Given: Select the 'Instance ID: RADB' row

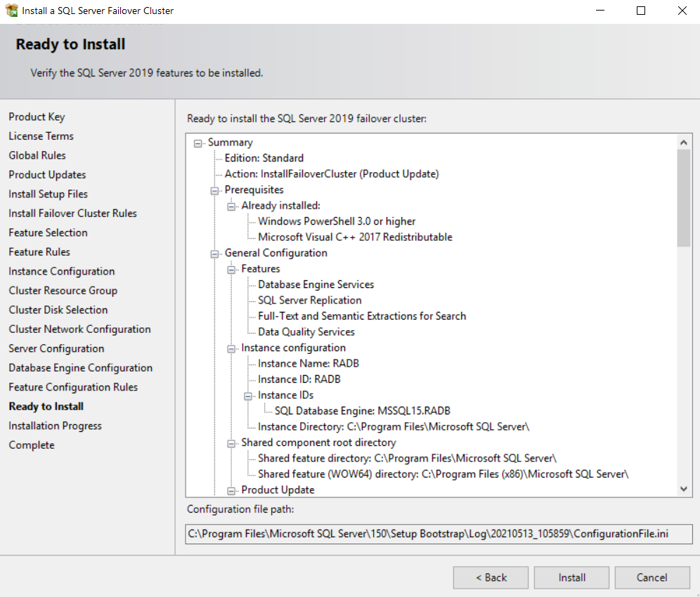Looking at the screenshot, I should (299, 379).
